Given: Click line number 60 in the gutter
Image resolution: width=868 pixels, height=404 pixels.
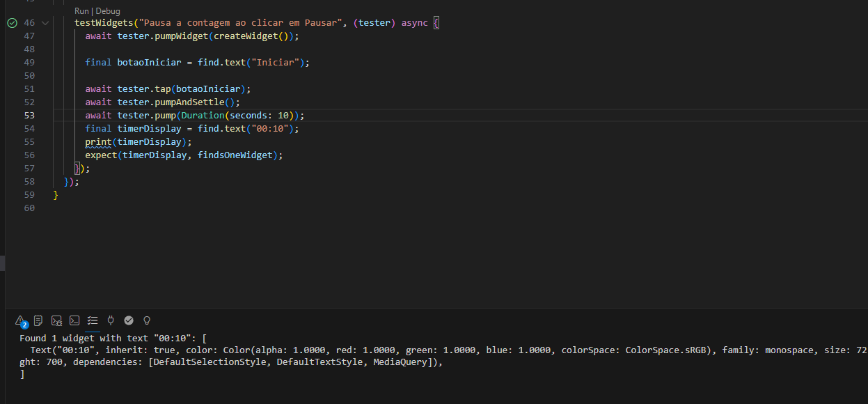Looking at the screenshot, I should click(29, 208).
